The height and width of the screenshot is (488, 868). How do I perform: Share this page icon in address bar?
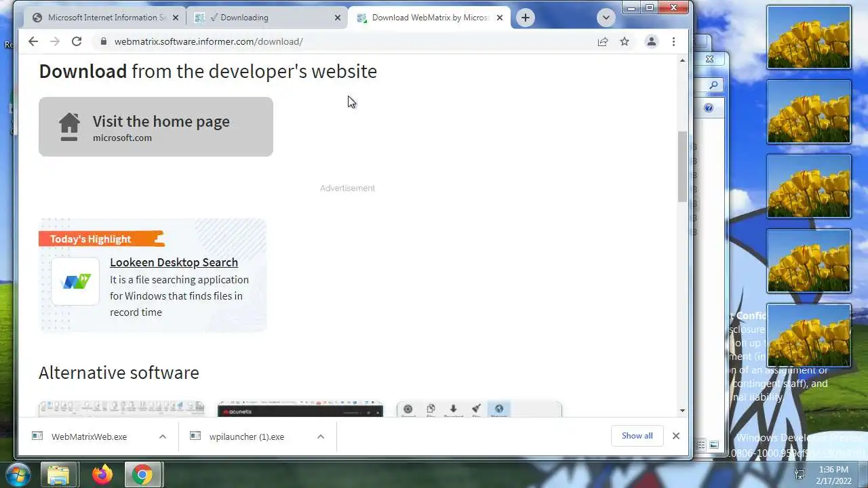click(603, 41)
